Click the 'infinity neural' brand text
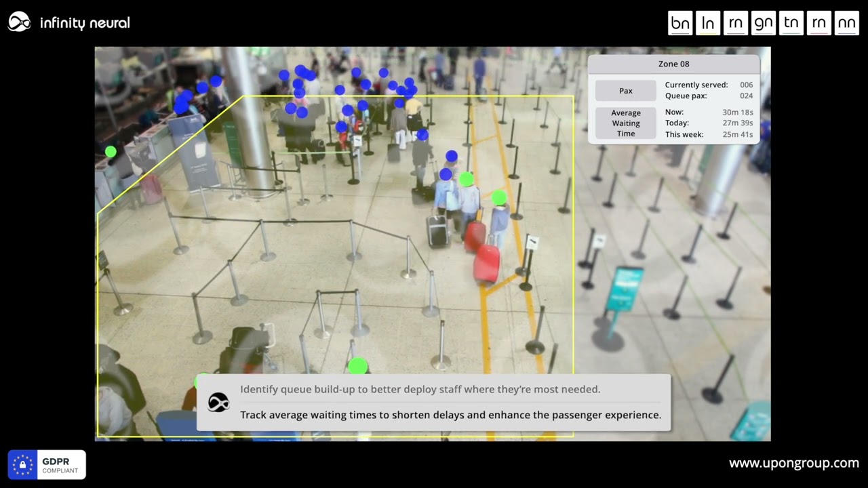Screen dimensions: 868x488 point(85,23)
